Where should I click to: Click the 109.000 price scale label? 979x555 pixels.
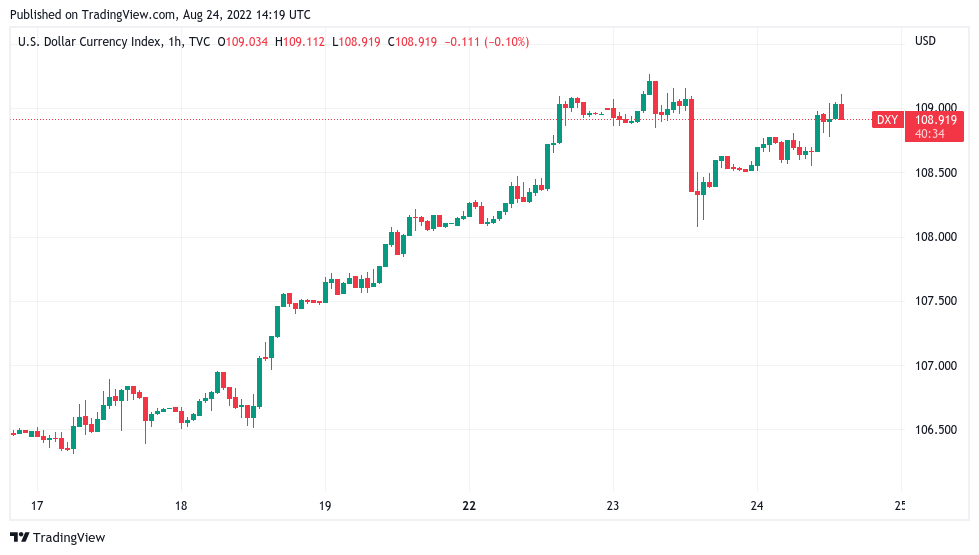pyautogui.click(x=937, y=108)
